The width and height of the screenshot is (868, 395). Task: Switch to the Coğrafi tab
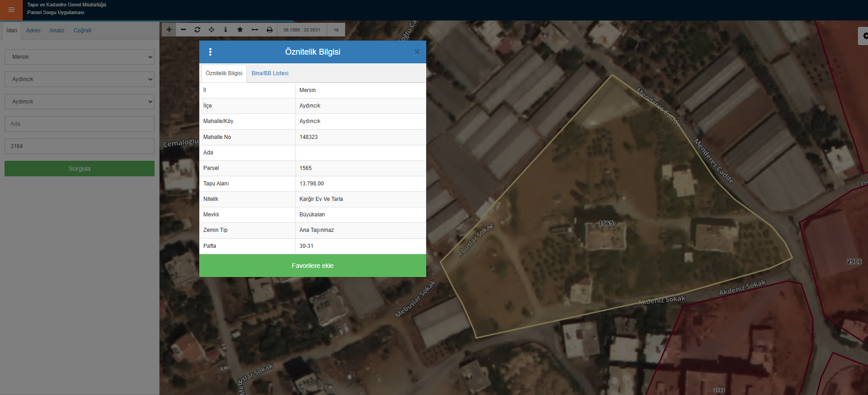point(83,31)
